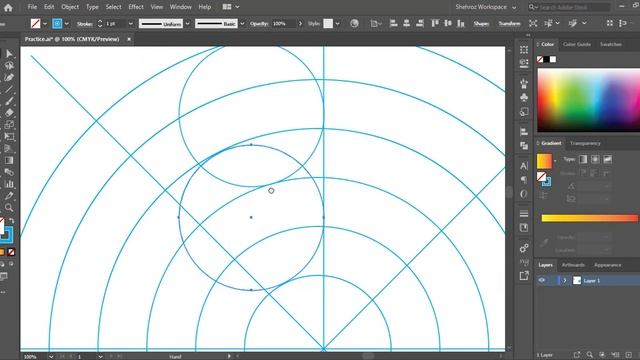Open the Asset Export panel icon
640x360 pixels.
click(x=524, y=276)
